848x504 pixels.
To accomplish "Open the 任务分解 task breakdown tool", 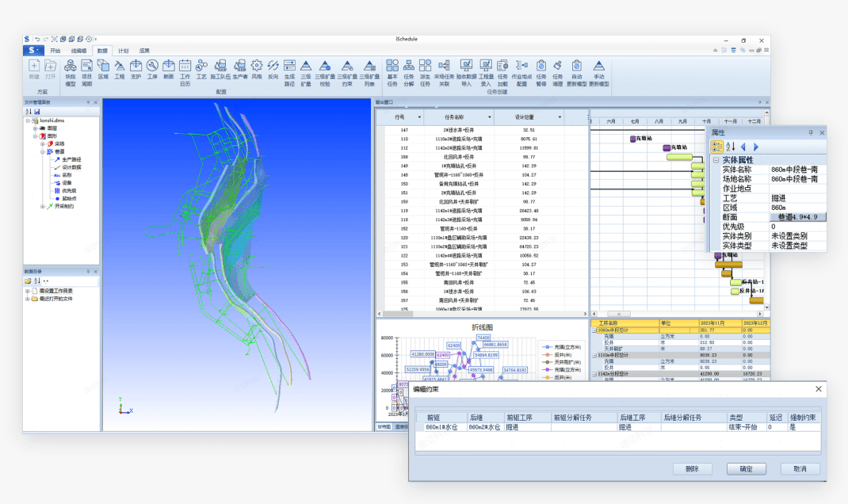I will point(409,72).
